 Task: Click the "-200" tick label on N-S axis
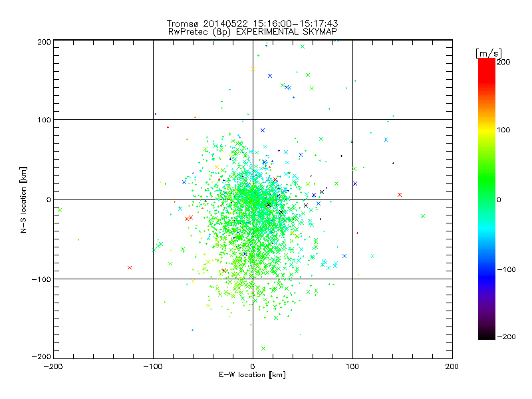pyautogui.click(x=41, y=357)
